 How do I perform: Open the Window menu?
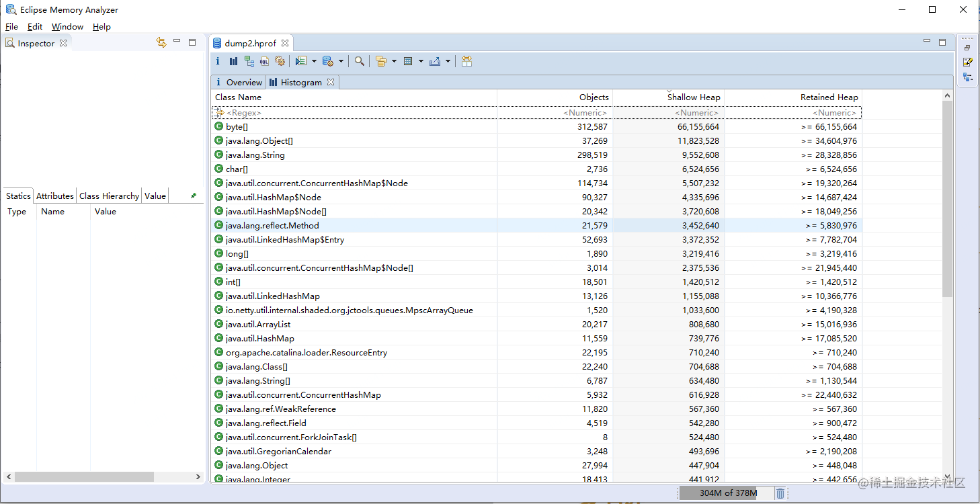pos(67,27)
